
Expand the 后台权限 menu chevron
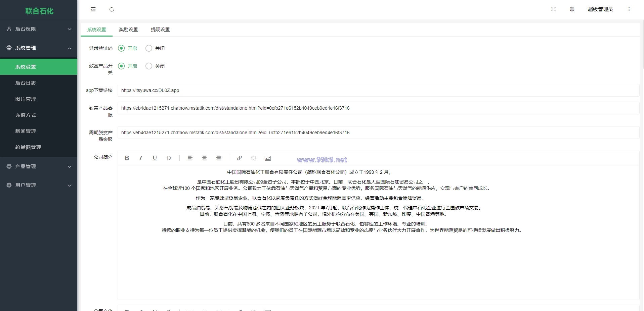[x=70, y=29]
